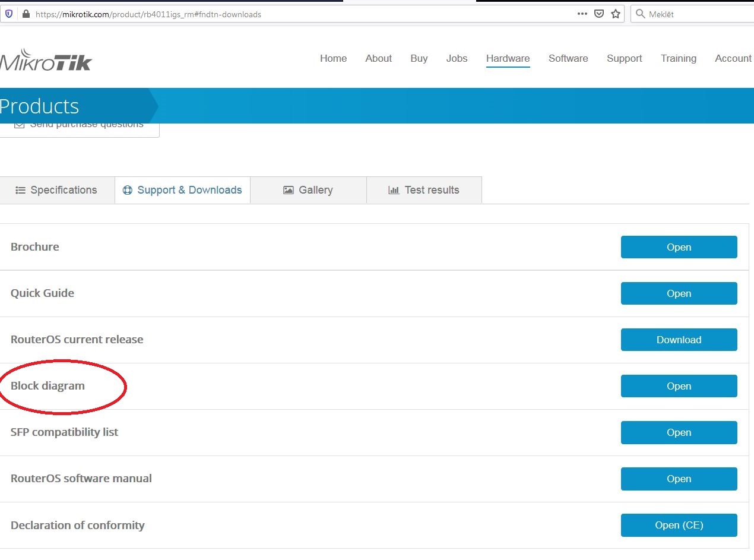
Task: Download RouterOS current release
Action: pyautogui.click(x=679, y=340)
